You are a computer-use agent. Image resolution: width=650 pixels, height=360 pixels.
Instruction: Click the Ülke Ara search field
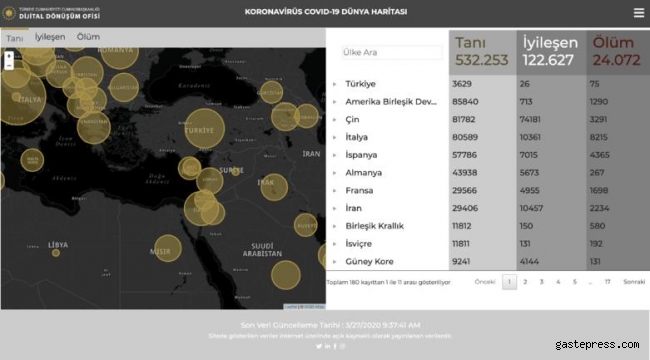tap(392, 53)
